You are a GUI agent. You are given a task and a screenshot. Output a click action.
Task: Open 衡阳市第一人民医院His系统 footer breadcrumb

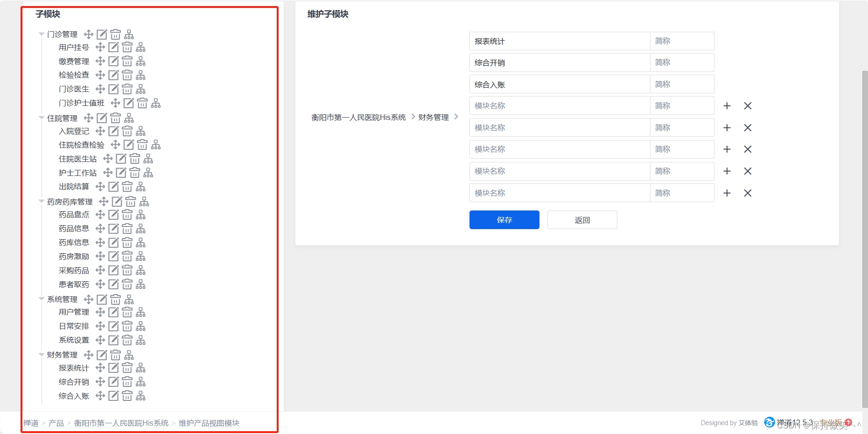[x=121, y=423]
